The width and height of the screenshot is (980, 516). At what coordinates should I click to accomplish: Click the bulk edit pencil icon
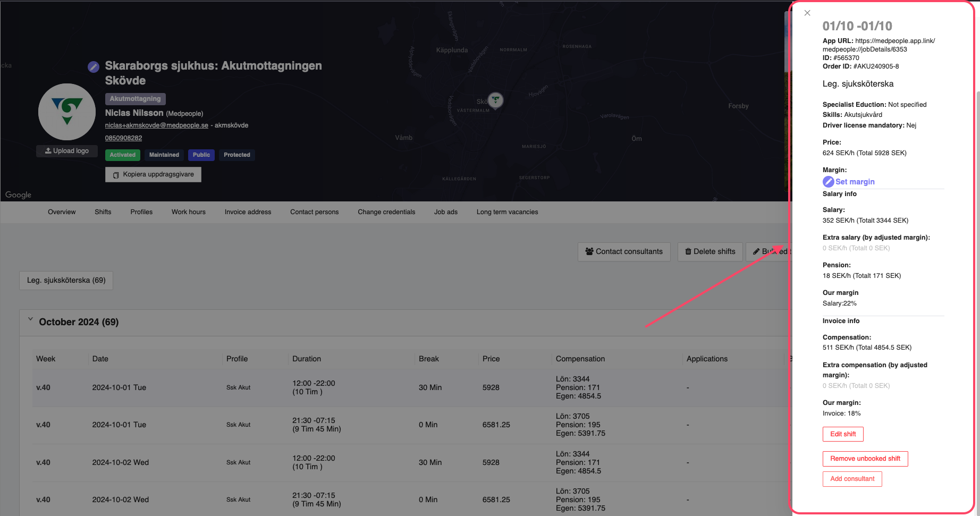[x=756, y=251]
